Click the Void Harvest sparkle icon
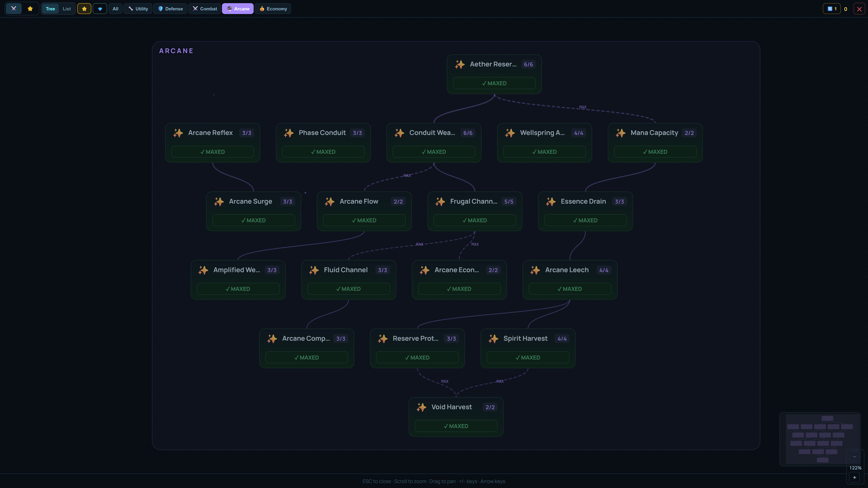Screen dimensions: 868x488 [421, 407]
